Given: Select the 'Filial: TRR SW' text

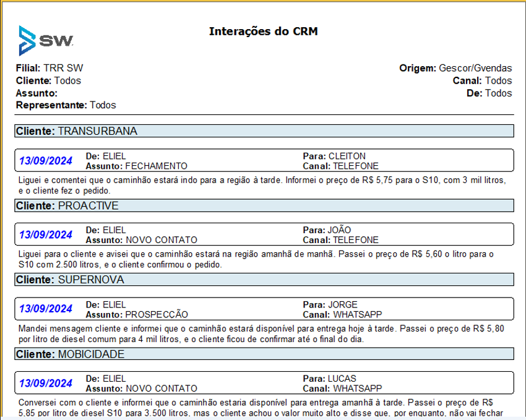Looking at the screenshot, I should pyautogui.click(x=50, y=68).
